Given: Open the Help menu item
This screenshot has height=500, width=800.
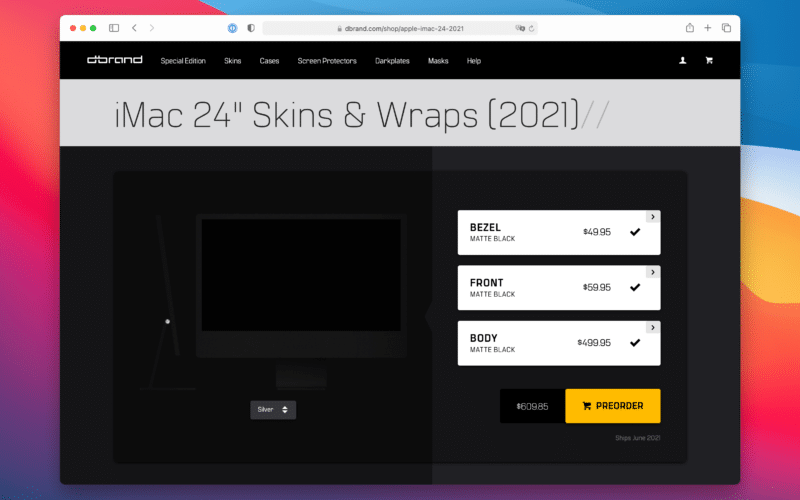Looking at the screenshot, I should click(474, 61).
